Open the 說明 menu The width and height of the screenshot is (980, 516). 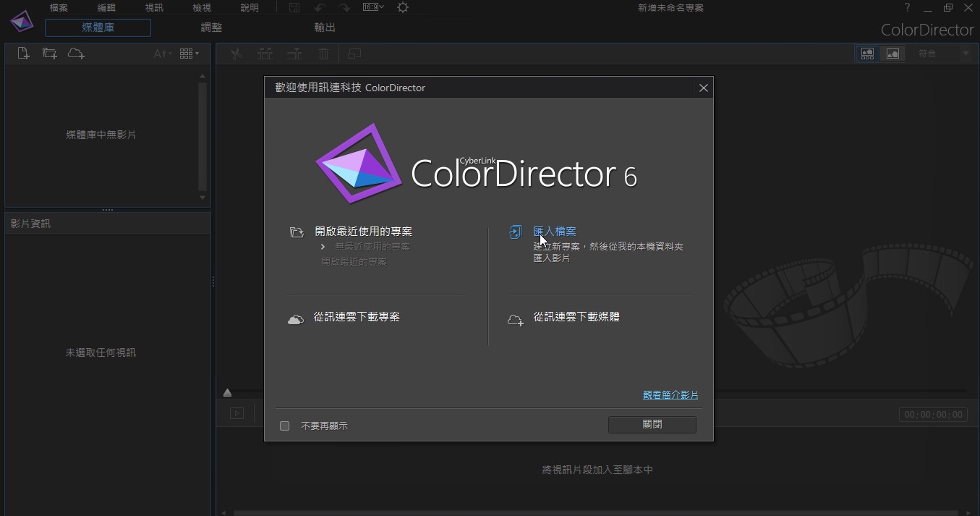point(250,8)
